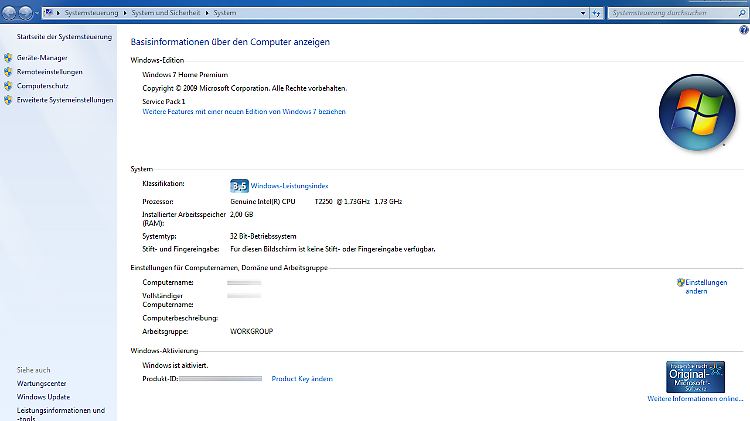The height and width of the screenshot is (421, 750).
Task: Click the Systemsteuerung durchsuchen search field
Action: tap(668, 14)
